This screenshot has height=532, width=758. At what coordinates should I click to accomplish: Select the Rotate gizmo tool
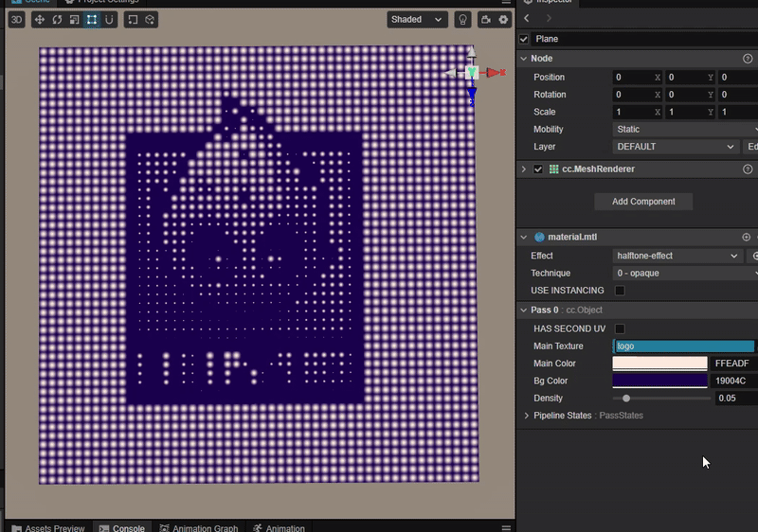57,20
